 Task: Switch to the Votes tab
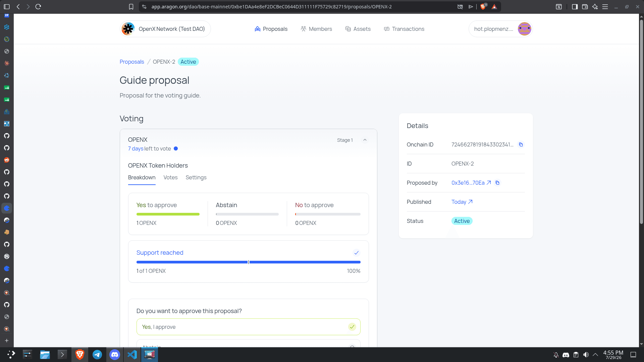170,178
